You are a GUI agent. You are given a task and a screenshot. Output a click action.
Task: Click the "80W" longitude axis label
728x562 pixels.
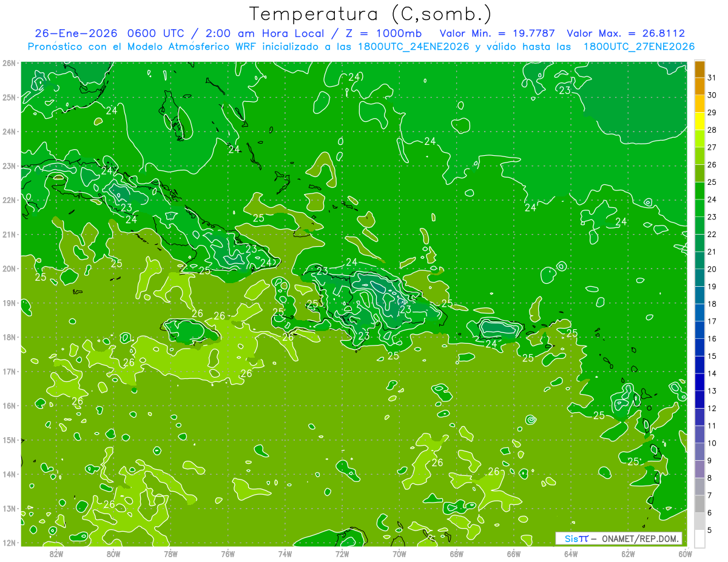[113, 553]
